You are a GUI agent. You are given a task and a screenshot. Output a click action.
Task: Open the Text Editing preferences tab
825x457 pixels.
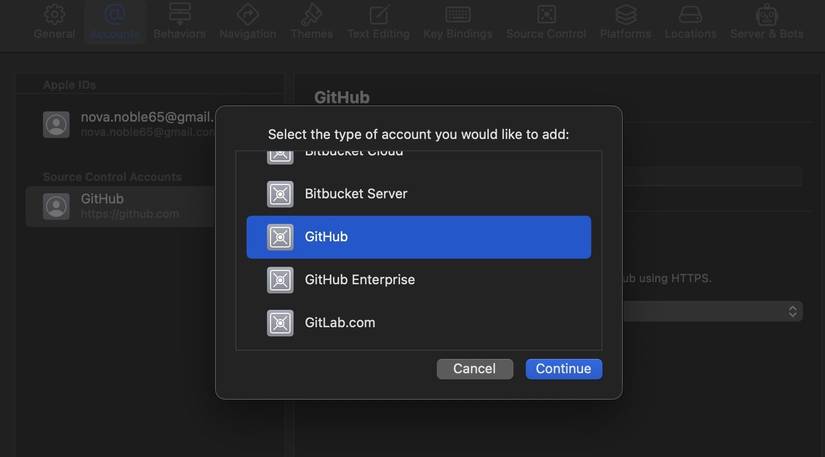[378, 22]
